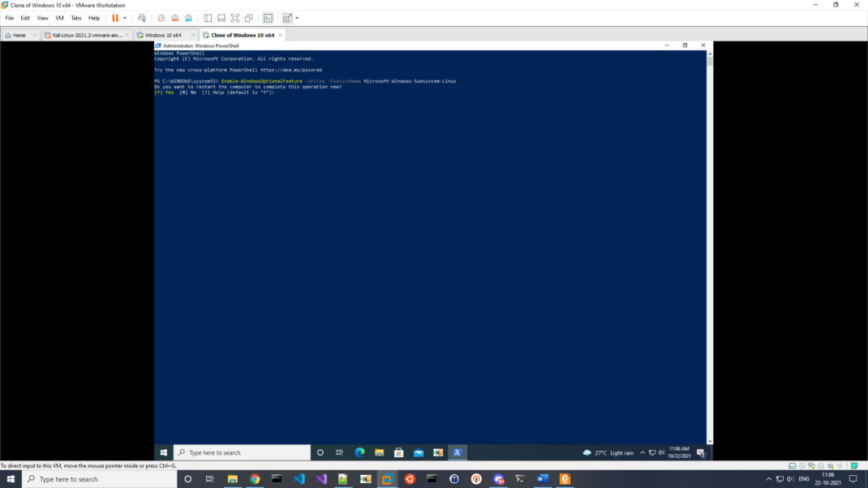This screenshot has width=868, height=488.
Task: Open guest notification center icon
Action: [701, 452]
